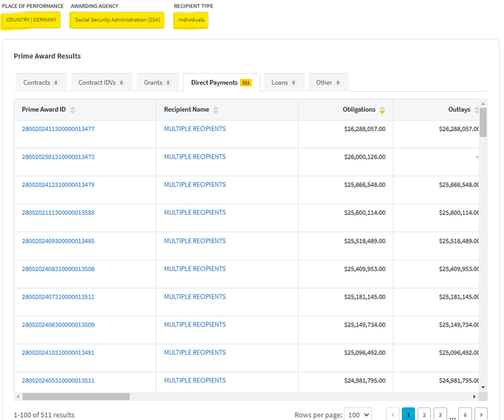Jump to page 6 of results
The height and width of the screenshot is (420, 504).
(x=465, y=415)
